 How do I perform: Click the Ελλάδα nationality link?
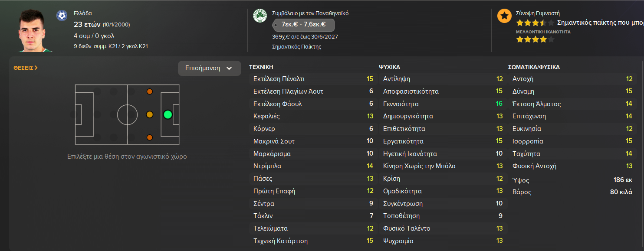83,13
